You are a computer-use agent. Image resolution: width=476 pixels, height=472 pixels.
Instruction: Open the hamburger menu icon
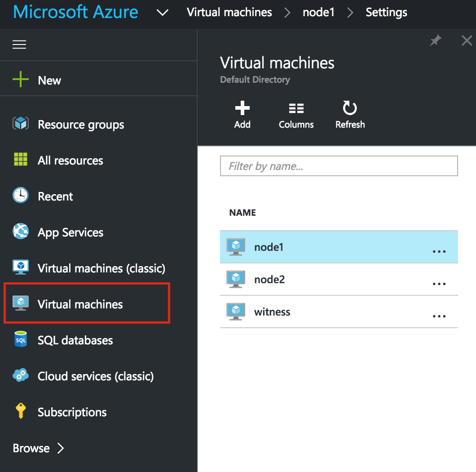pyautogui.click(x=19, y=45)
